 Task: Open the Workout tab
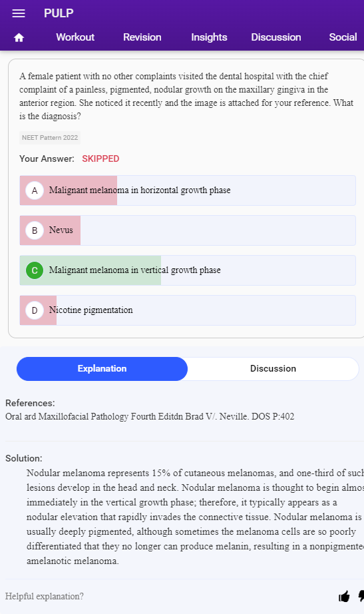75,37
